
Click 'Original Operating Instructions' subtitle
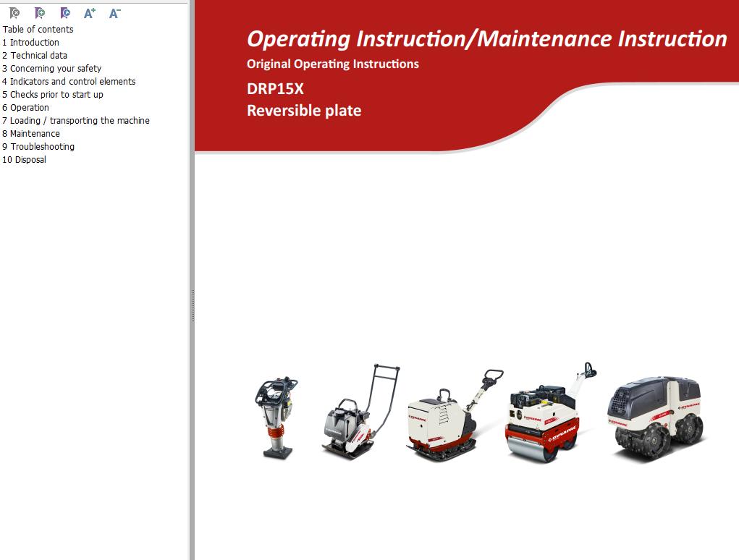pos(333,64)
